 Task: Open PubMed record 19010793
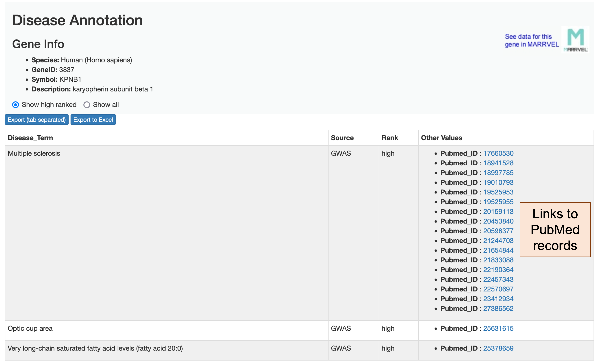498,182
